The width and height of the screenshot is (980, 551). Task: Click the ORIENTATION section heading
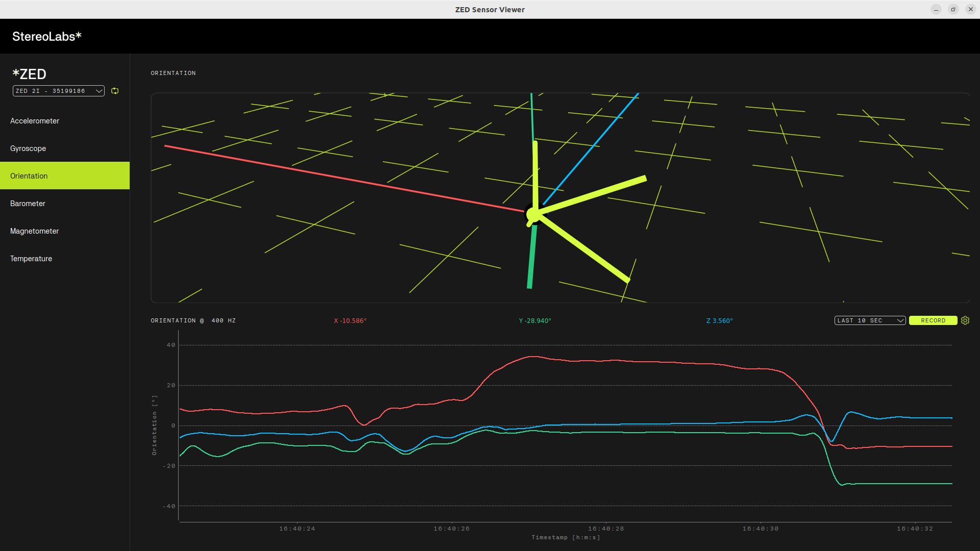[x=173, y=73]
